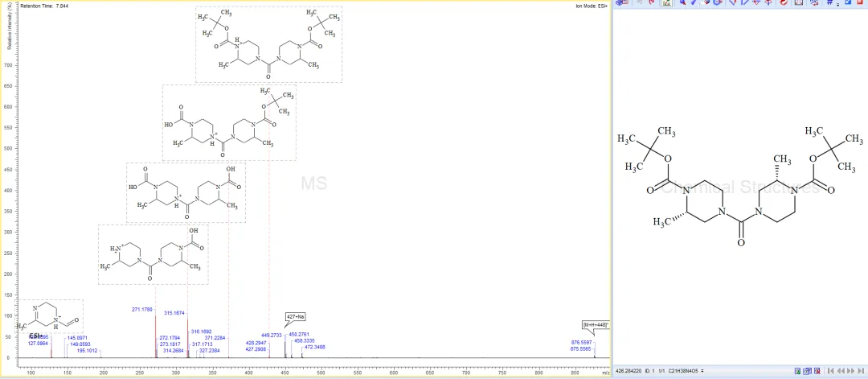Select the di-Boc protonated fragment structure box

[x=268, y=44]
